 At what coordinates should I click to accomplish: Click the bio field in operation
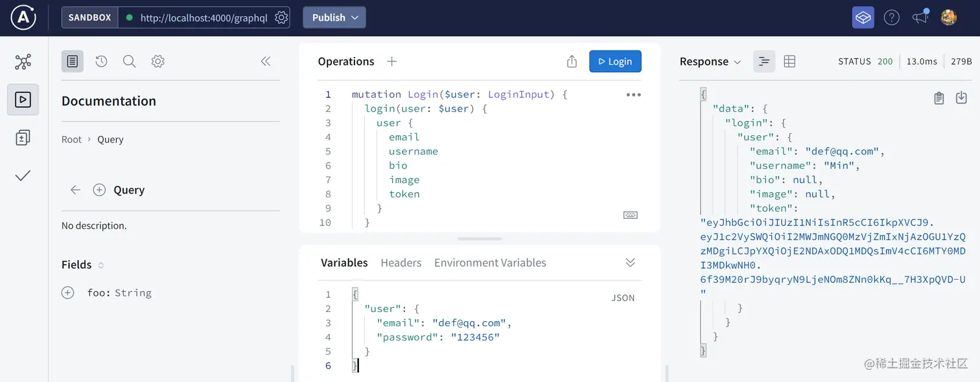coord(398,165)
